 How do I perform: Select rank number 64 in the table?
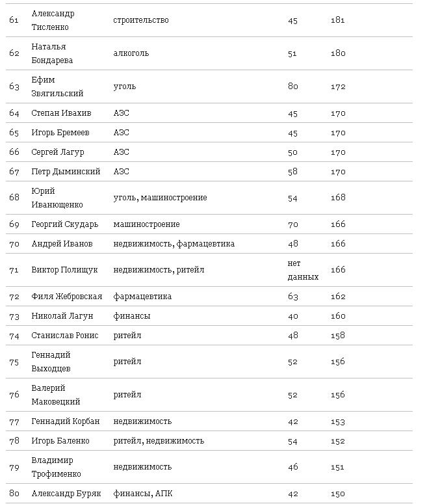pos(14,113)
